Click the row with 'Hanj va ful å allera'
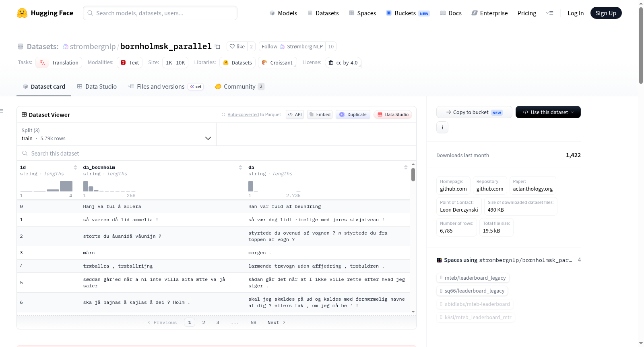 coord(213,206)
